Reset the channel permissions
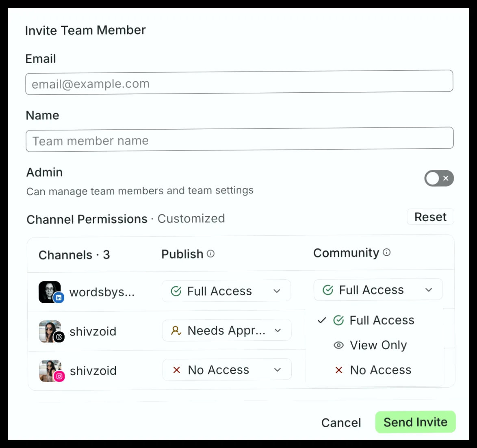477x448 pixels. 430,217
